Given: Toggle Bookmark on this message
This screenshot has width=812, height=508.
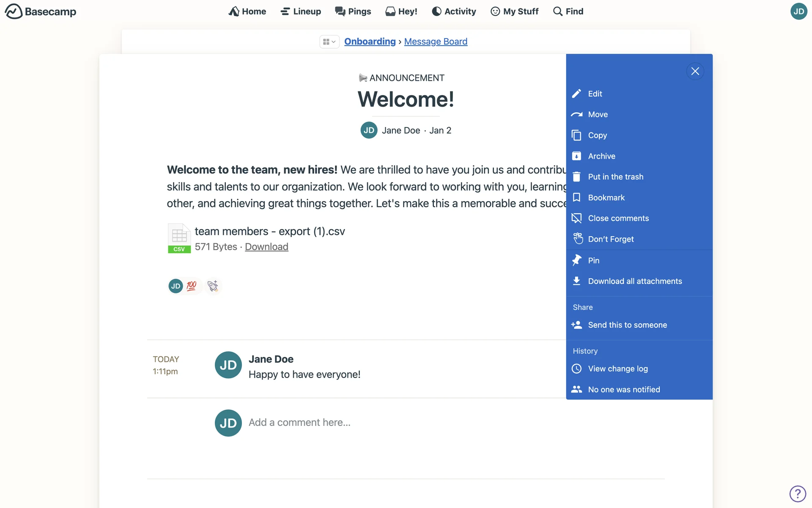Looking at the screenshot, I should pos(606,198).
